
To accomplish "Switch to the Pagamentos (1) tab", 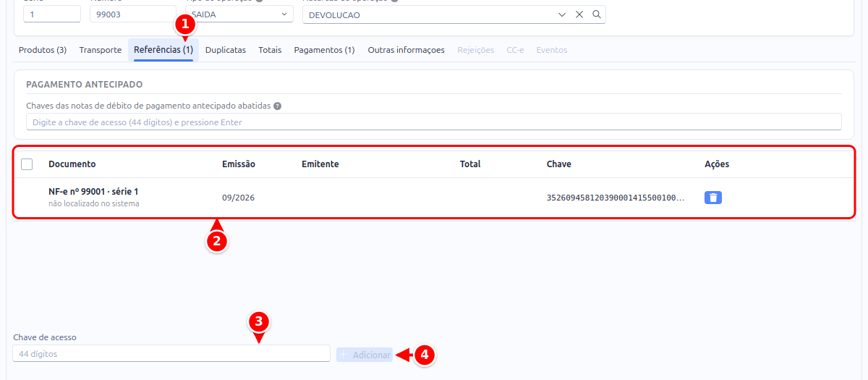I will click(324, 50).
